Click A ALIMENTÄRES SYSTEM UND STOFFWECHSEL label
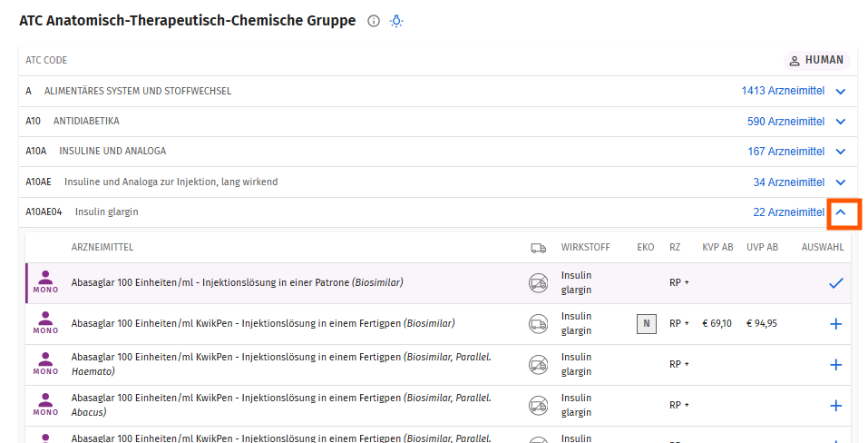868x443 pixels. [x=129, y=91]
